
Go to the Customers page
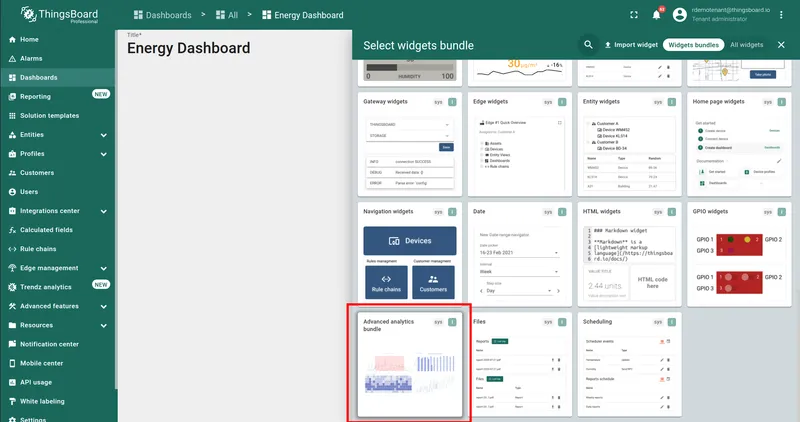point(58,173)
